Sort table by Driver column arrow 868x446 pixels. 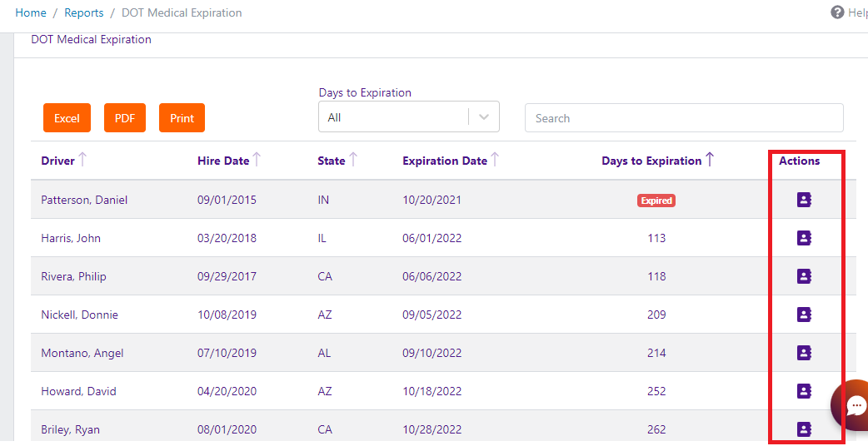point(82,160)
